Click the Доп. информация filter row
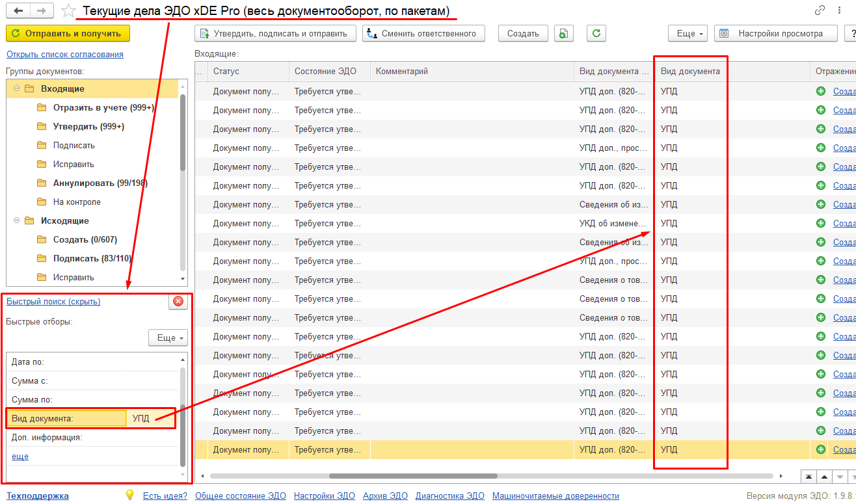Screen dimensions: 856x504 point(92,437)
